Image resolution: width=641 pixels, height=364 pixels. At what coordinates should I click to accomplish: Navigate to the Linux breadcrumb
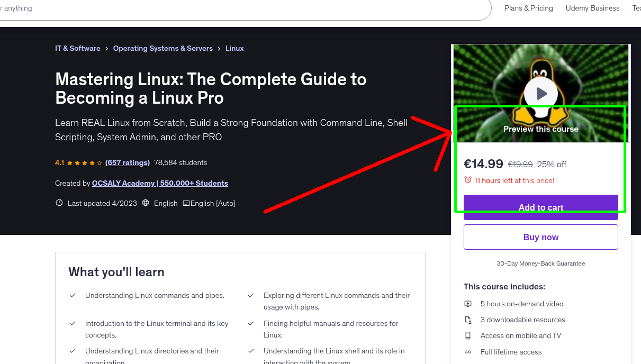coord(234,48)
